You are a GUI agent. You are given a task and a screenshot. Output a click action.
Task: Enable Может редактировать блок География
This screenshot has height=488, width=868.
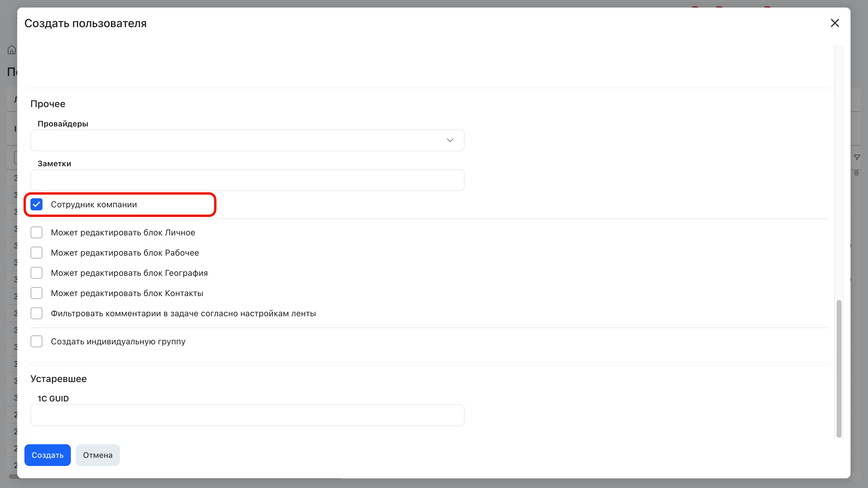36,273
